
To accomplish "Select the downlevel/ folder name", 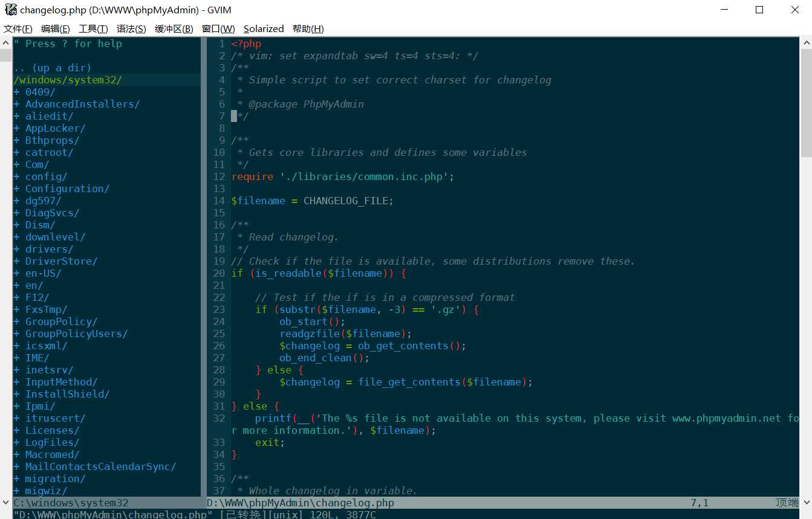I will [x=55, y=237].
